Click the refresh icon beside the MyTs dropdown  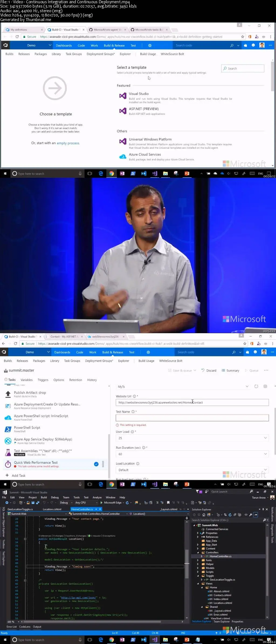256,386
